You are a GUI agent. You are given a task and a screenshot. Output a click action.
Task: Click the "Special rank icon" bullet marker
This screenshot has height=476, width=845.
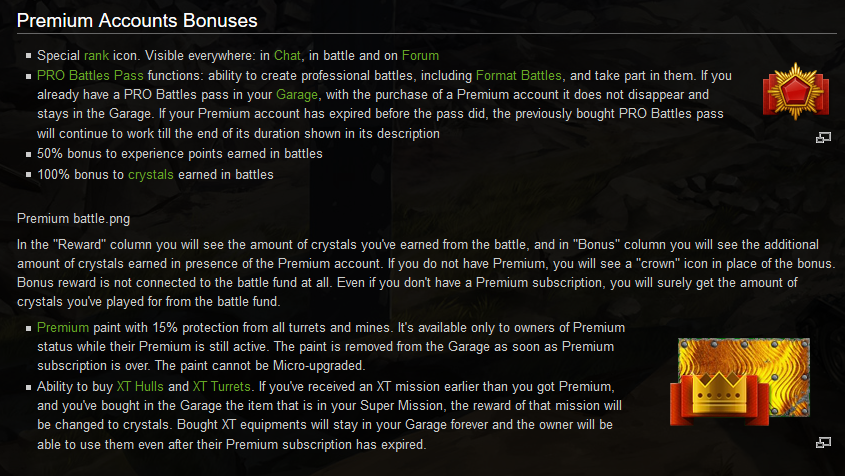pyautogui.click(x=26, y=56)
